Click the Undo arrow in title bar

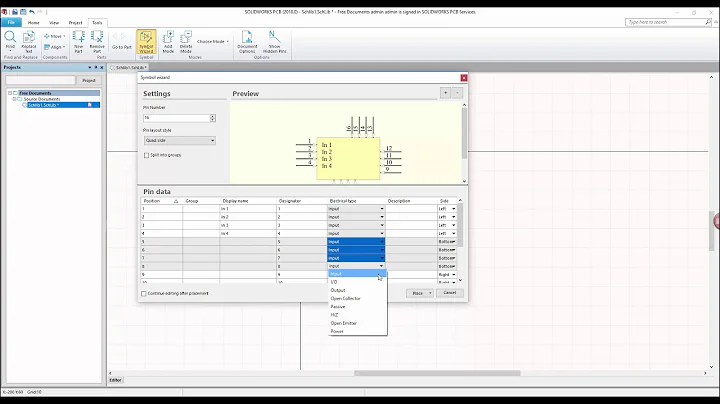tap(32, 12)
